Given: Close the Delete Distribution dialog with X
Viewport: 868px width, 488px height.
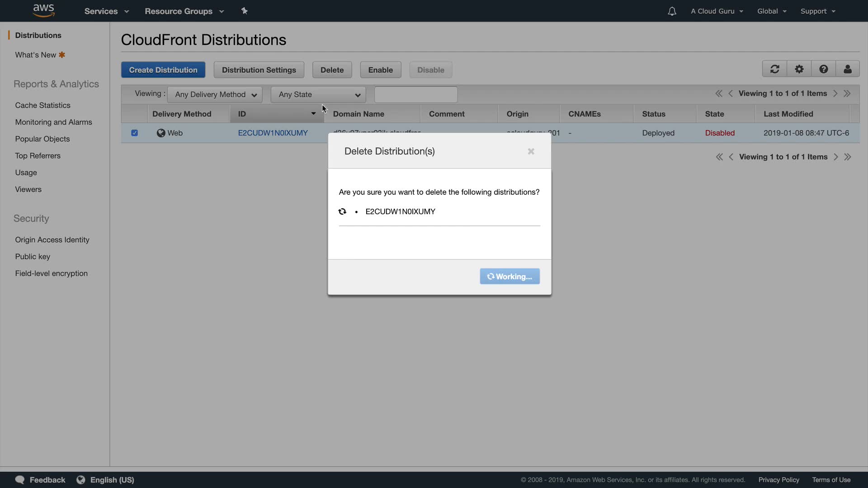Looking at the screenshot, I should pyautogui.click(x=531, y=151).
